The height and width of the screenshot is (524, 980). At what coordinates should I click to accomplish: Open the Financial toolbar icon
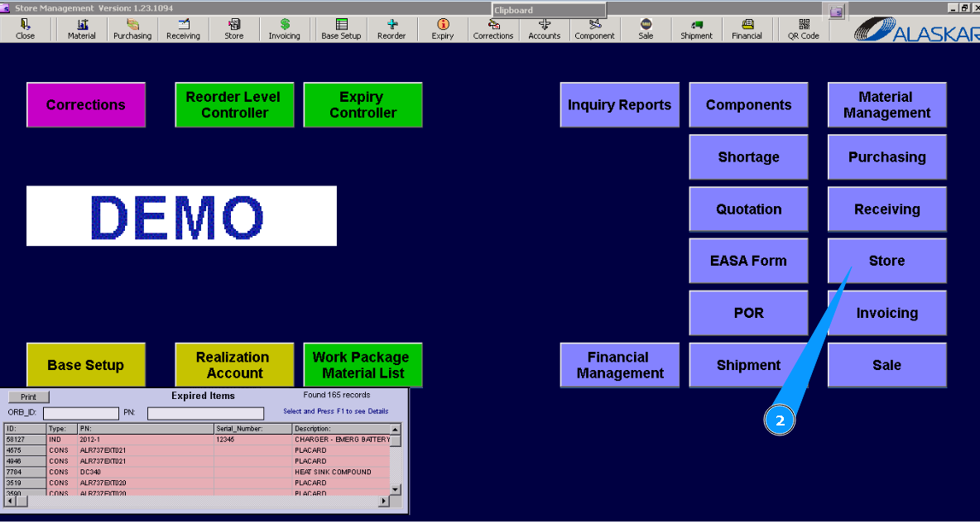click(x=747, y=30)
